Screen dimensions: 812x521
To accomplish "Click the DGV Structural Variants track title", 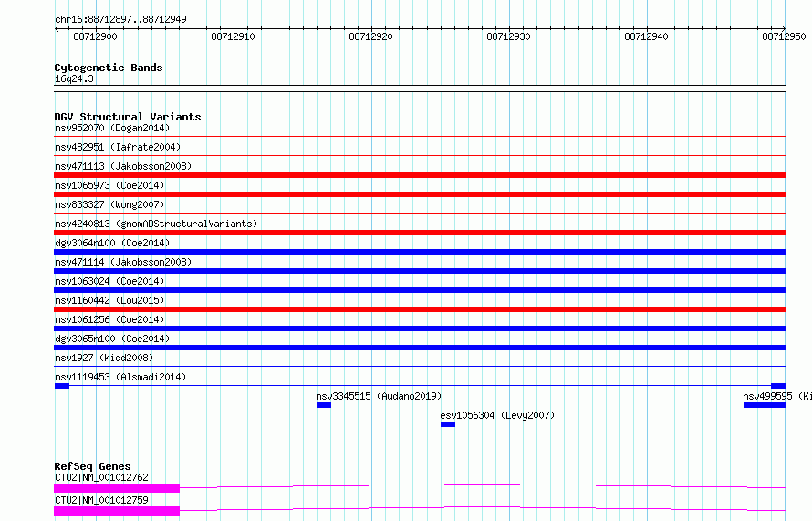I will tap(128, 117).
